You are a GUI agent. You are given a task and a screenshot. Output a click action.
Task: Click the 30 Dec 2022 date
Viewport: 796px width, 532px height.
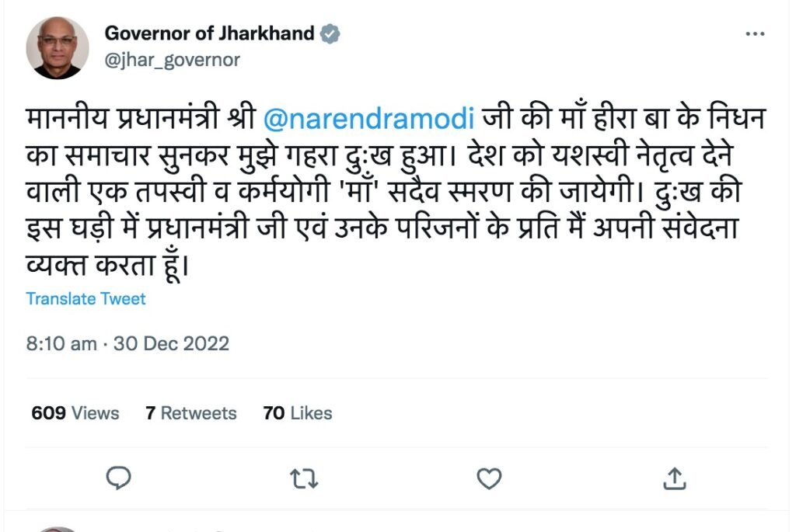point(171,344)
